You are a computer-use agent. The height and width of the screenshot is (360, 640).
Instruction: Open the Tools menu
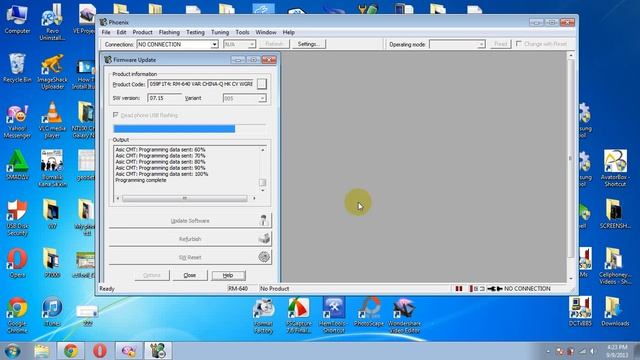(x=242, y=32)
